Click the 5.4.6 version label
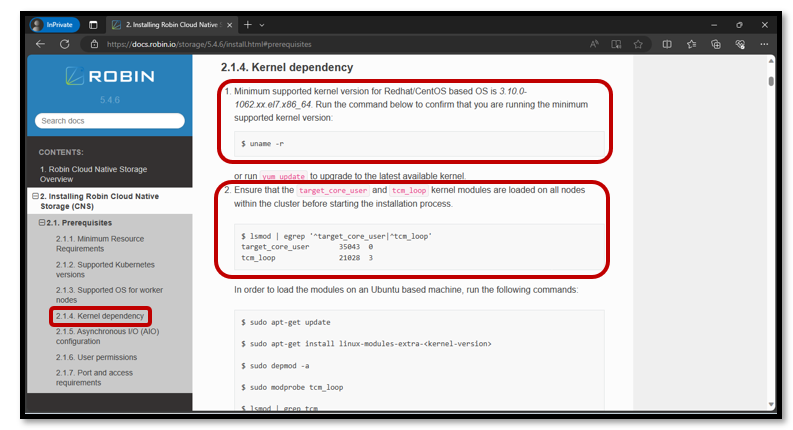Screen dimensions: 793x430 (x=110, y=100)
